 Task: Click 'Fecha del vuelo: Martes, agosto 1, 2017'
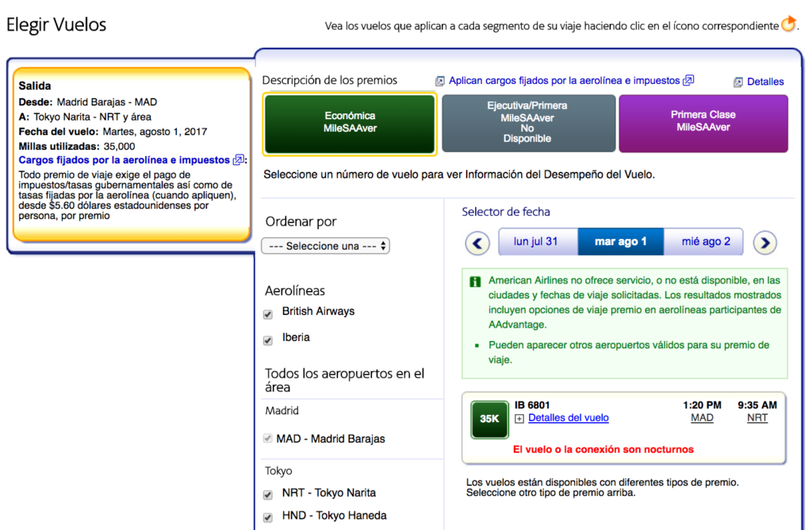pos(113,132)
